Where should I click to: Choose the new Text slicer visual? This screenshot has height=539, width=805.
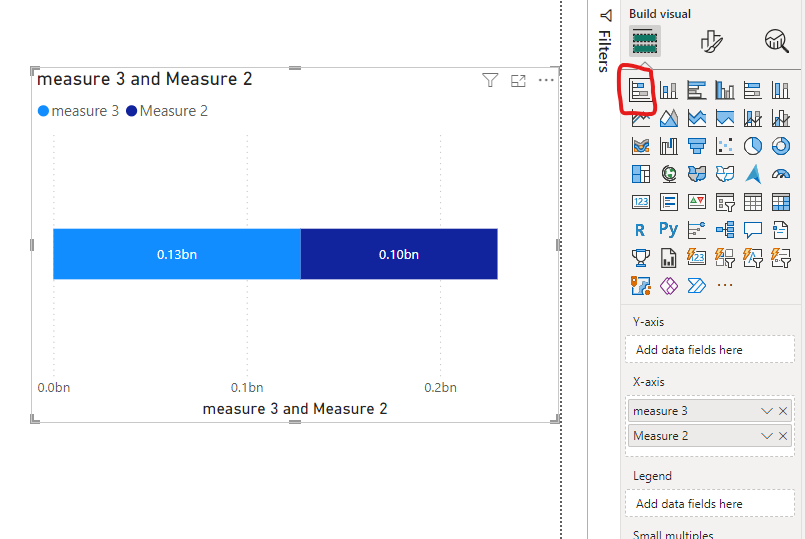point(753,258)
